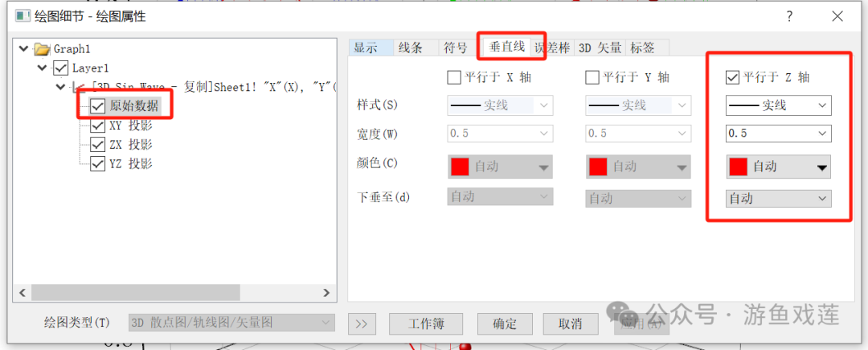This screenshot has height=350, width=868.
Task: Open the Z-axis width 0.5 dropdown
Action: 778,134
